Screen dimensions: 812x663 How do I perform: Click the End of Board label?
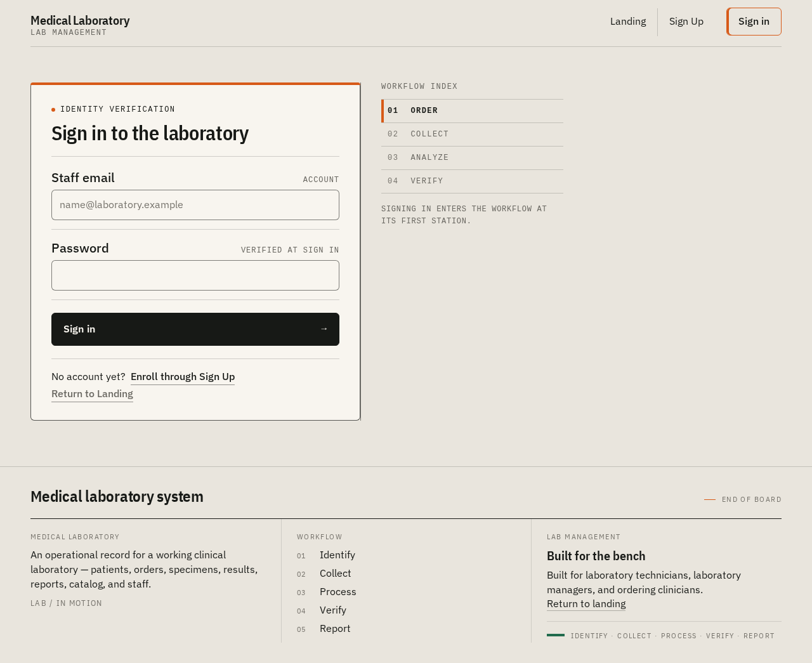point(752,499)
